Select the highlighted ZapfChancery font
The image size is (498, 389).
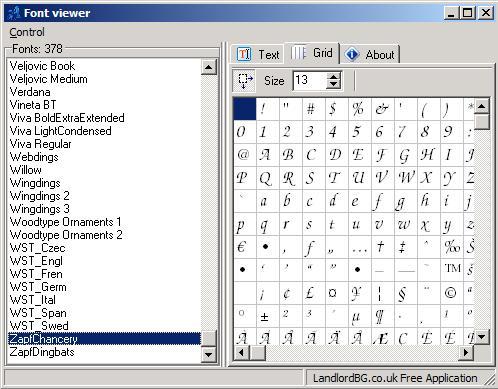pos(104,339)
